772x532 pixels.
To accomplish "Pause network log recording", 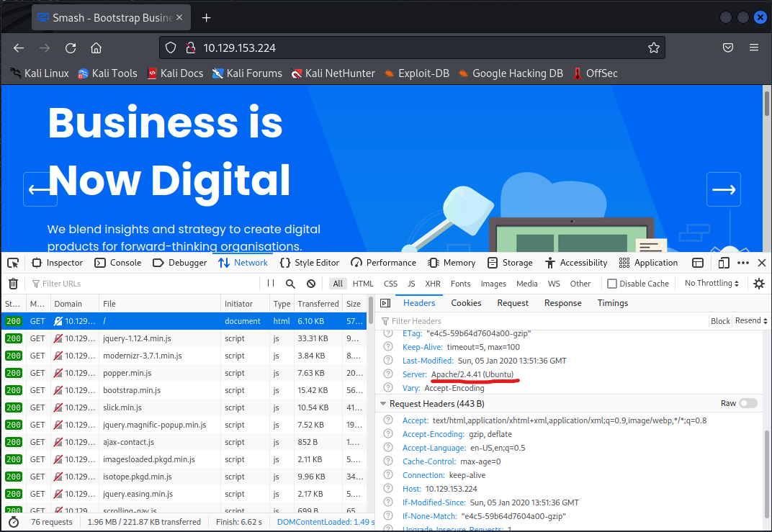I will coord(271,283).
